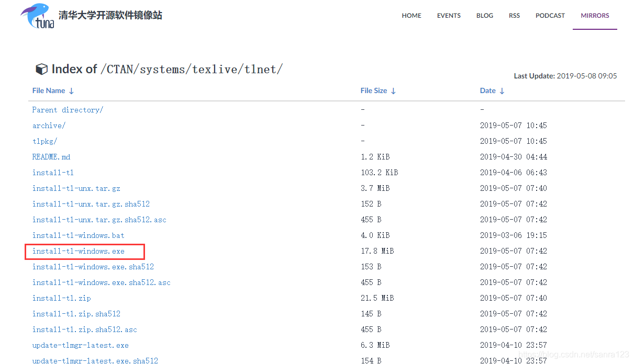Click the box icon beside Index of
This screenshot has height=364, width=634.
pyautogui.click(x=41, y=69)
